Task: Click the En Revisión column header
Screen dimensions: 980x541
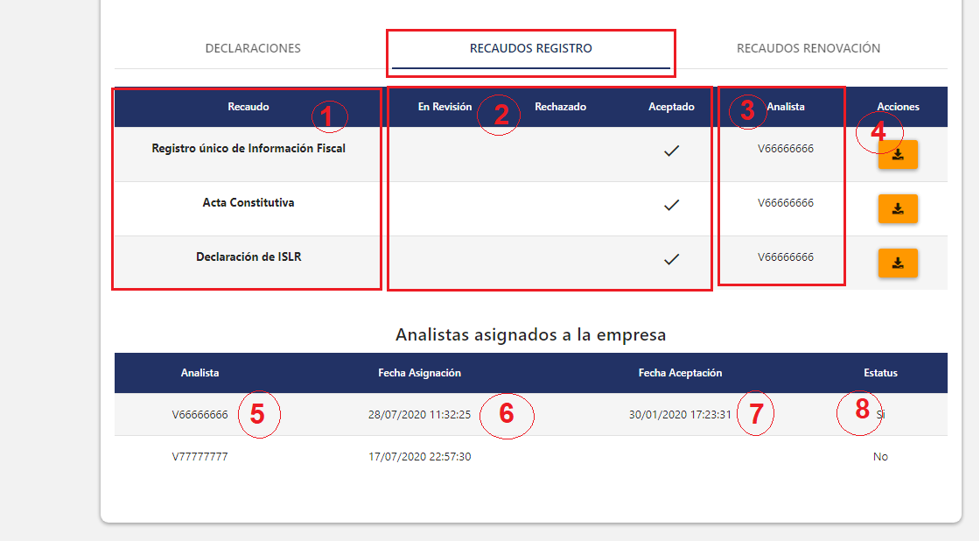Action: pos(444,107)
